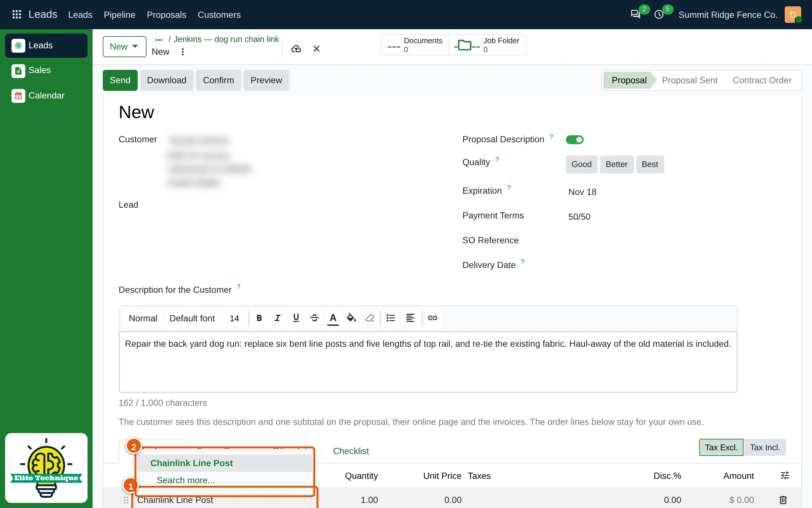The image size is (812, 508).
Task: Click the Download button
Action: point(167,80)
